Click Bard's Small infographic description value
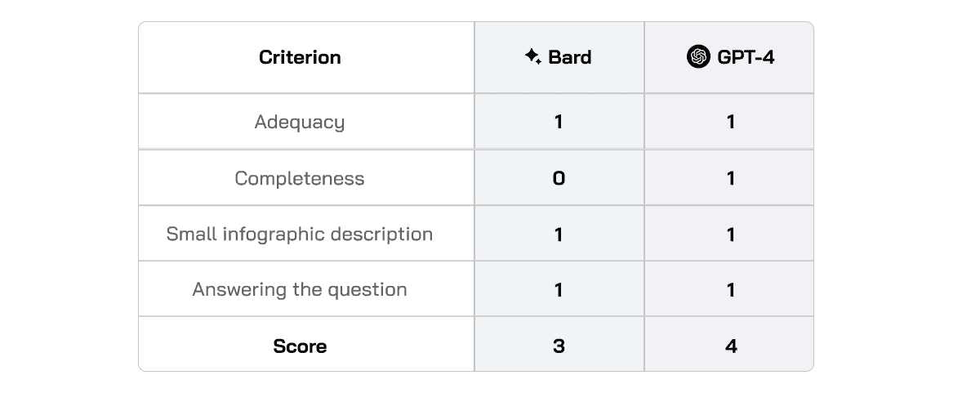The width and height of the screenshot is (980, 393). 559,234
